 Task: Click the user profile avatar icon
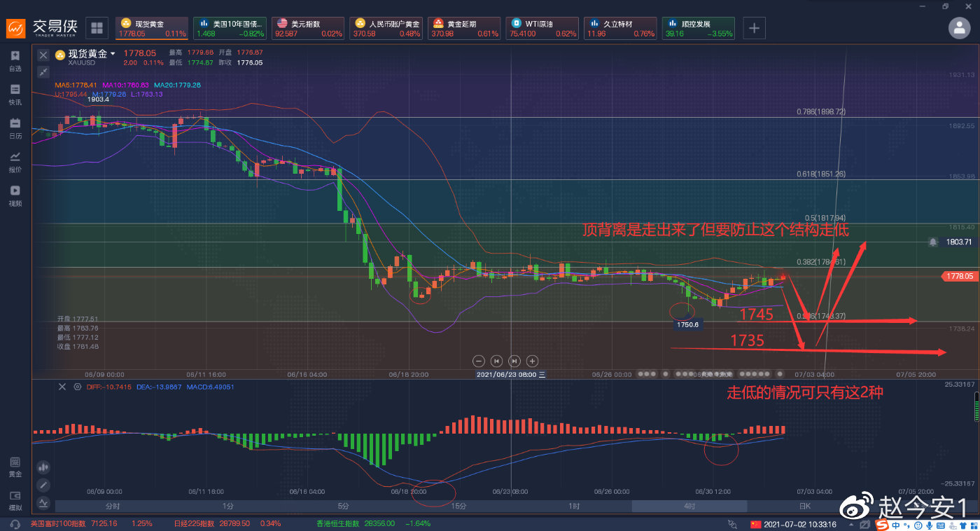point(959,28)
